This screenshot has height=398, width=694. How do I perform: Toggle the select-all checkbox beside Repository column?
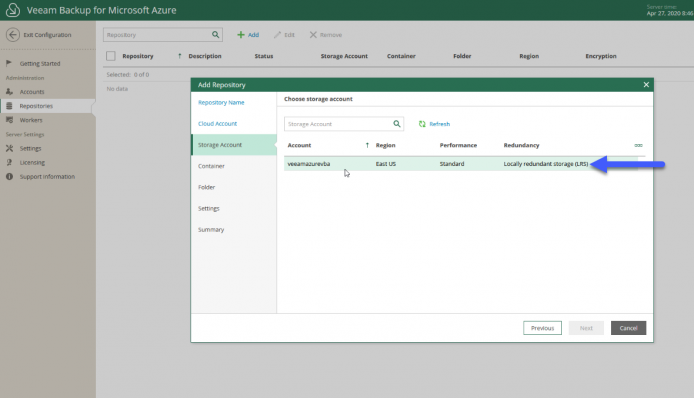click(111, 56)
